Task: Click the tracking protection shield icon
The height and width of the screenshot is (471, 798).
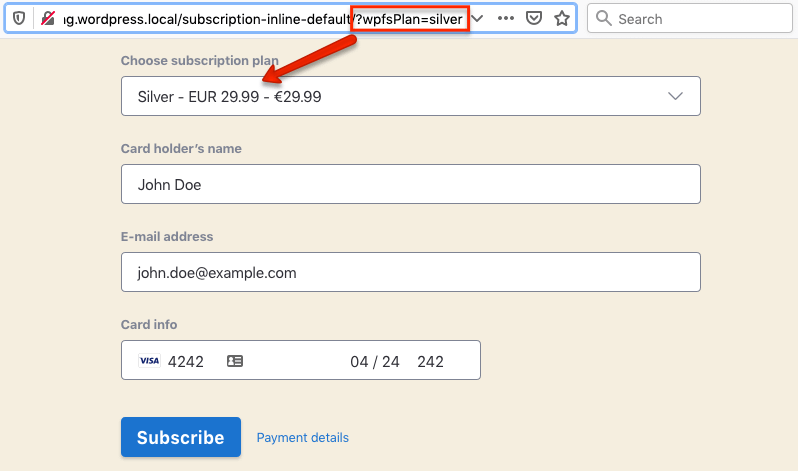Action: tap(18, 19)
